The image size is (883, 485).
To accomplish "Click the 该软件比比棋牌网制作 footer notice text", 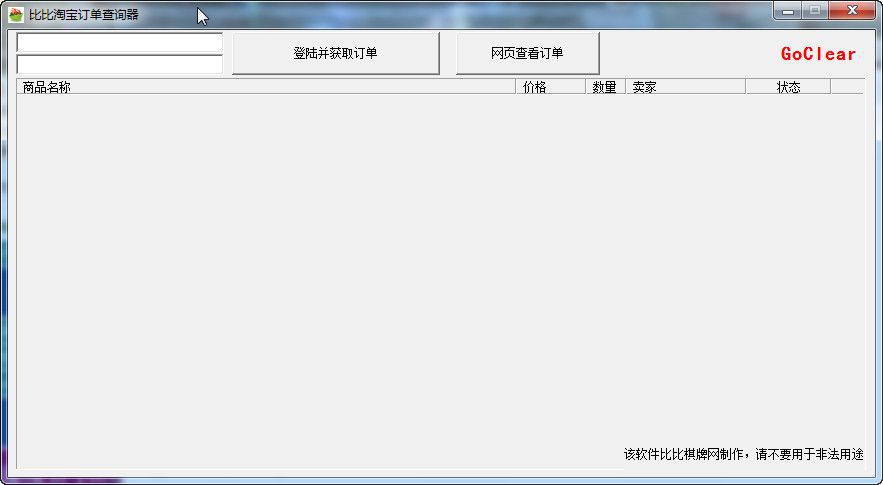I will click(743, 454).
